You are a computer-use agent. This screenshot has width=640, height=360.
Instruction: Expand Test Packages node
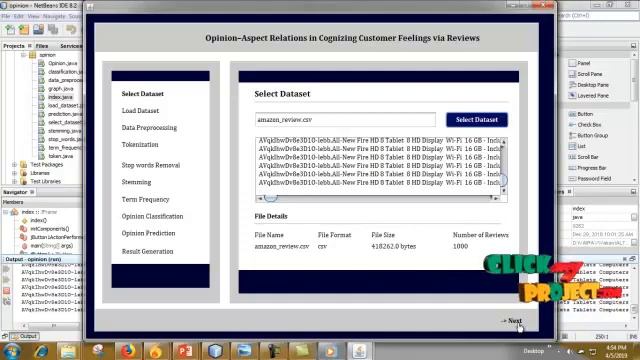tap(15, 164)
